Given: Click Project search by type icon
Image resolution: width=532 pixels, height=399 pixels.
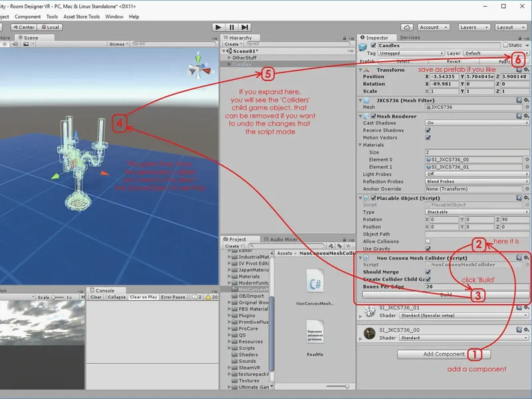Looking at the screenshot, I should click(x=331, y=246).
